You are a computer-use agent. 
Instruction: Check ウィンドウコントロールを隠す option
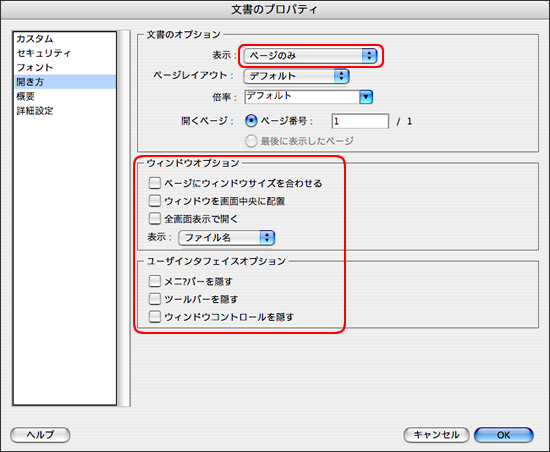click(154, 317)
